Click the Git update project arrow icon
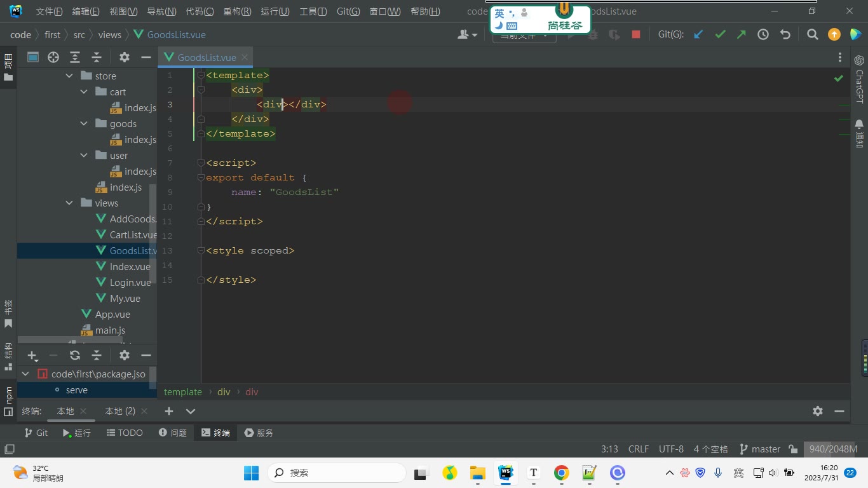This screenshot has height=488, width=868. 698,34
